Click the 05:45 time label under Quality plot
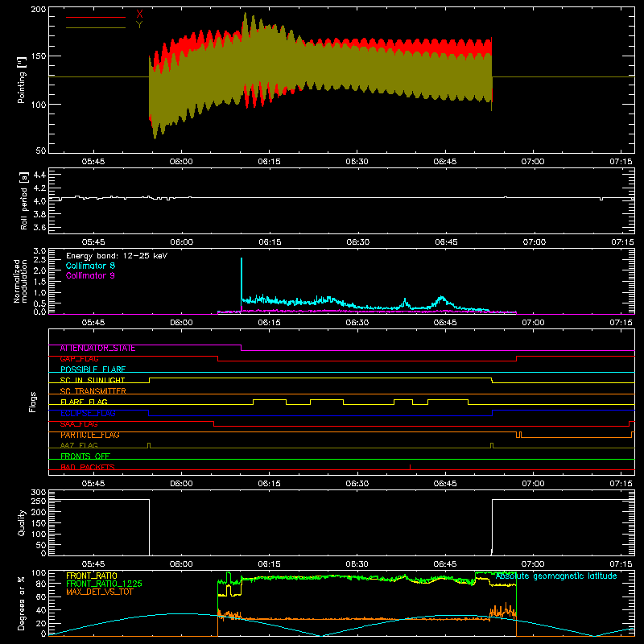644x644 pixels. (x=93, y=564)
